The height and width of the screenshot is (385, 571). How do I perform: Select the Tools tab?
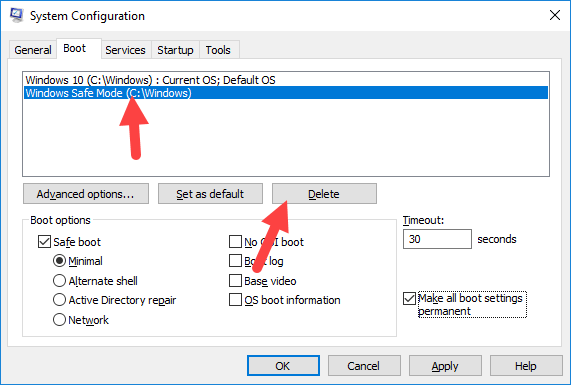coord(218,50)
